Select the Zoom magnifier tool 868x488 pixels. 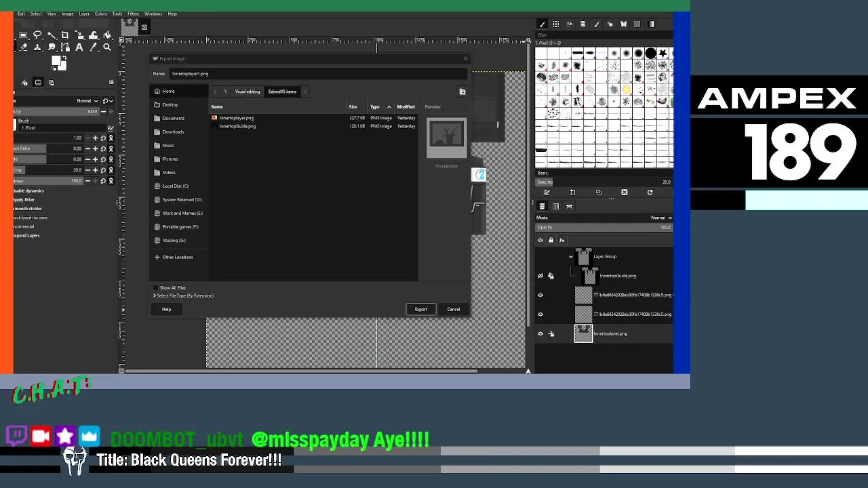tap(107, 47)
